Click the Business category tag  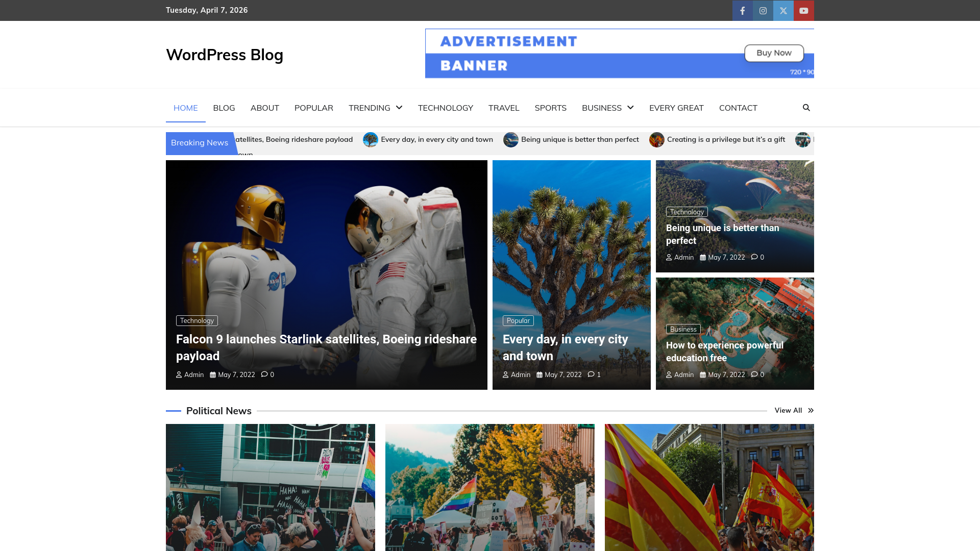click(683, 329)
